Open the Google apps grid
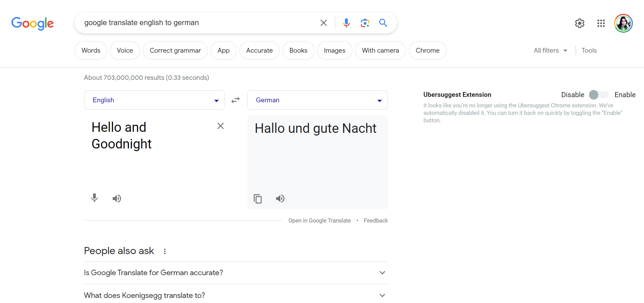This screenshot has width=644, height=303. [x=601, y=23]
